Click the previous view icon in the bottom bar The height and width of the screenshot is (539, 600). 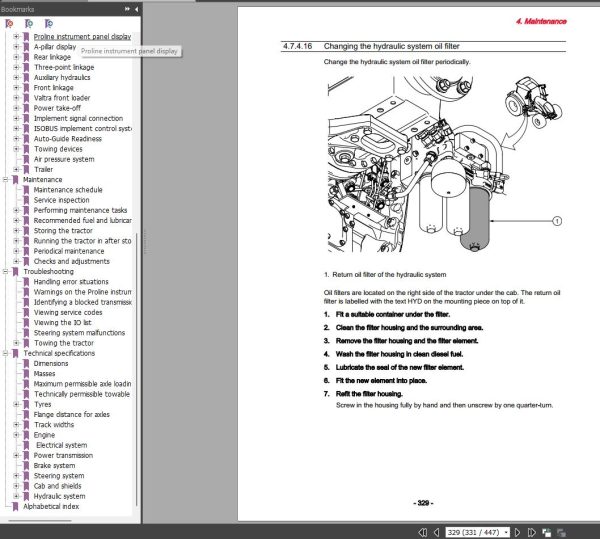point(546,532)
